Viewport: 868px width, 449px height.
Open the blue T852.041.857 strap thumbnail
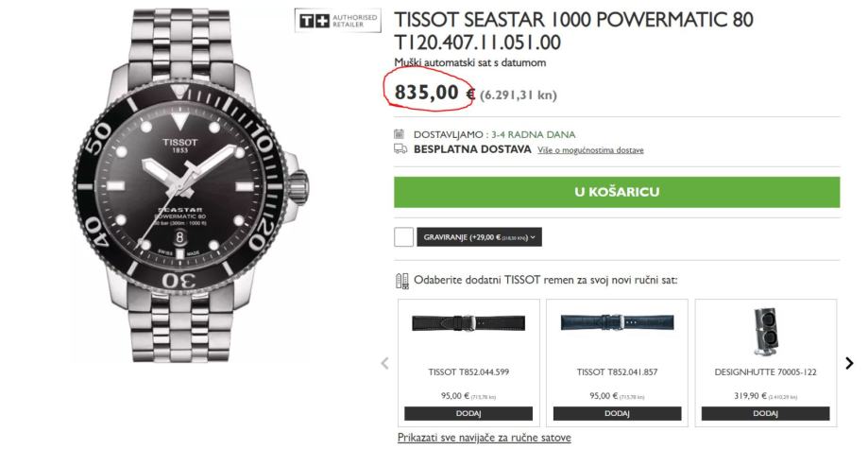617,323
